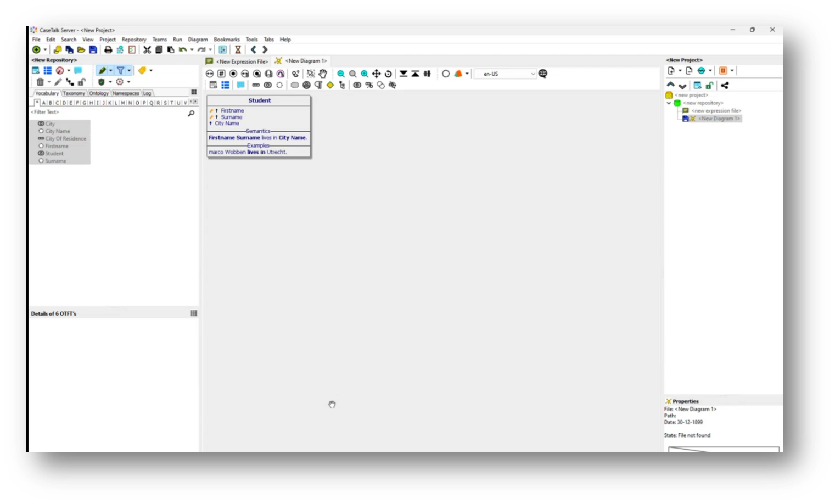Switch to the Taxonomy tab
Image resolution: width=835 pixels, height=504 pixels.
tap(74, 93)
